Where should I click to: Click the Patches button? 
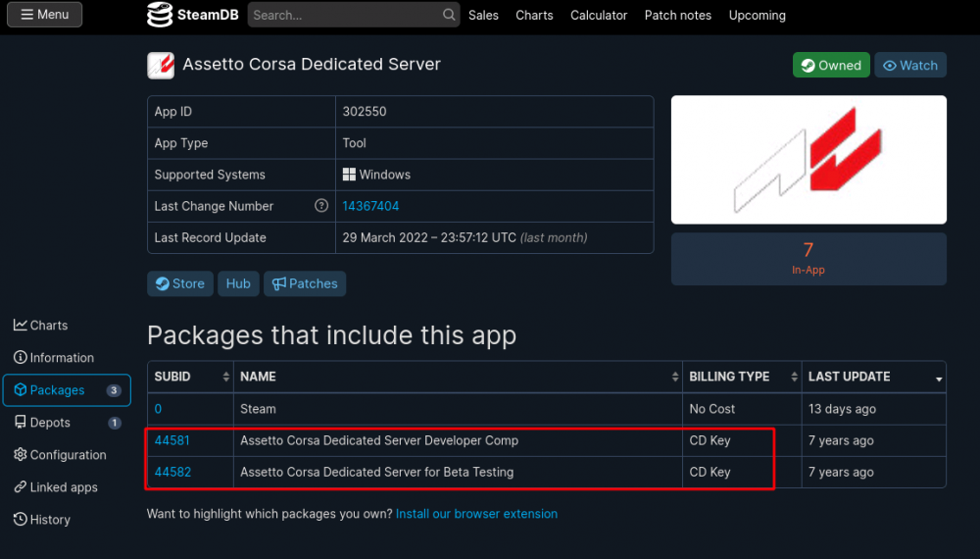305,283
